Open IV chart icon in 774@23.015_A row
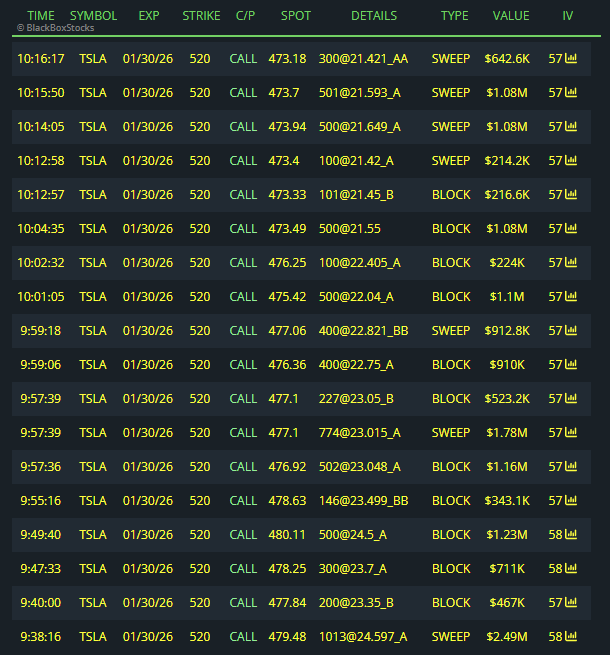Viewport: 610px width, 655px height. point(571,432)
